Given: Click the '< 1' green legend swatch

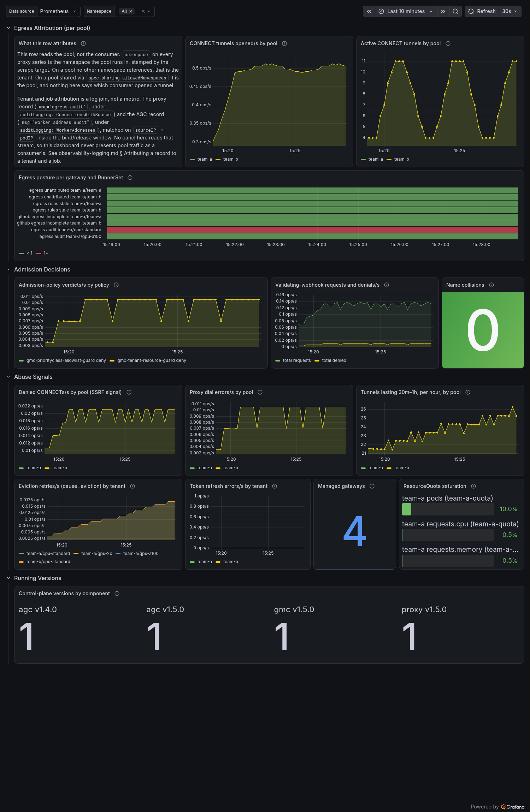Looking at the screenshot, I should tap(21, 253).
